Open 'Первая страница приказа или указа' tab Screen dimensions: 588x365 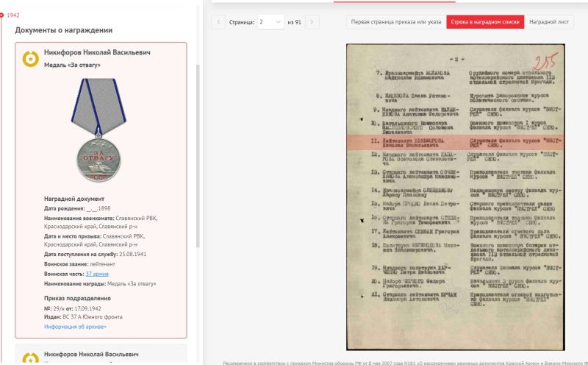pos(396,22)
